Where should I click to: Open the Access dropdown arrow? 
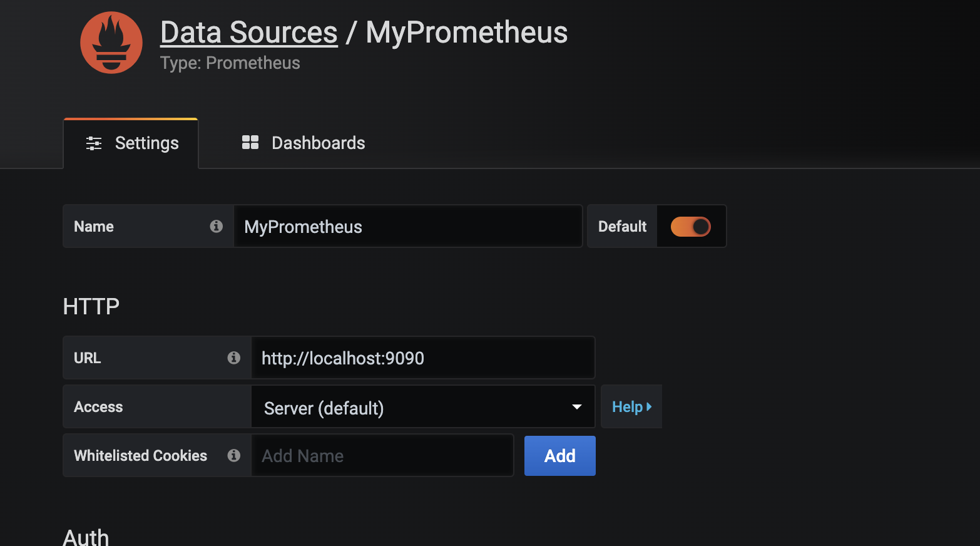[x=577, y=407]
